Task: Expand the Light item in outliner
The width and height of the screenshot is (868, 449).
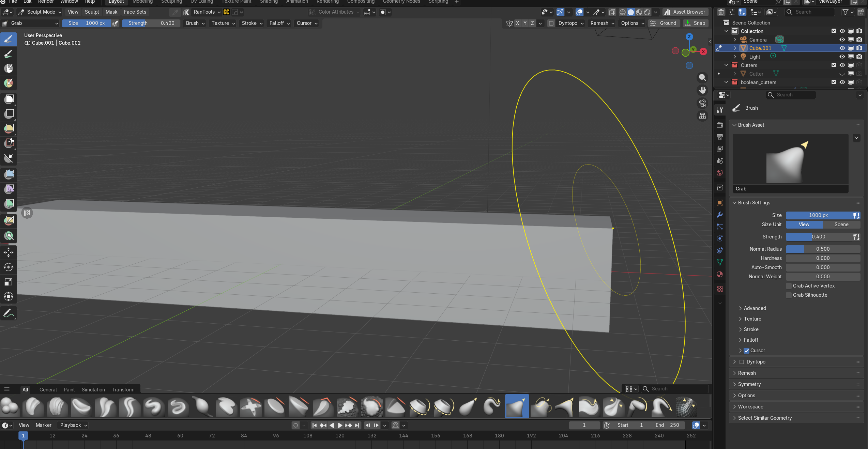Action: pyautogui.click(x=735, y=57)
